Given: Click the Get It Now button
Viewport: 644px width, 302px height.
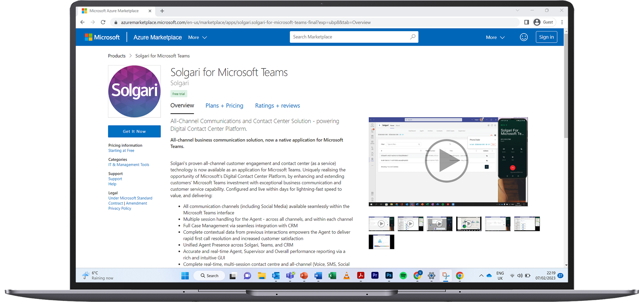Looking at the screenshot, I should click(x=134, y=131).
